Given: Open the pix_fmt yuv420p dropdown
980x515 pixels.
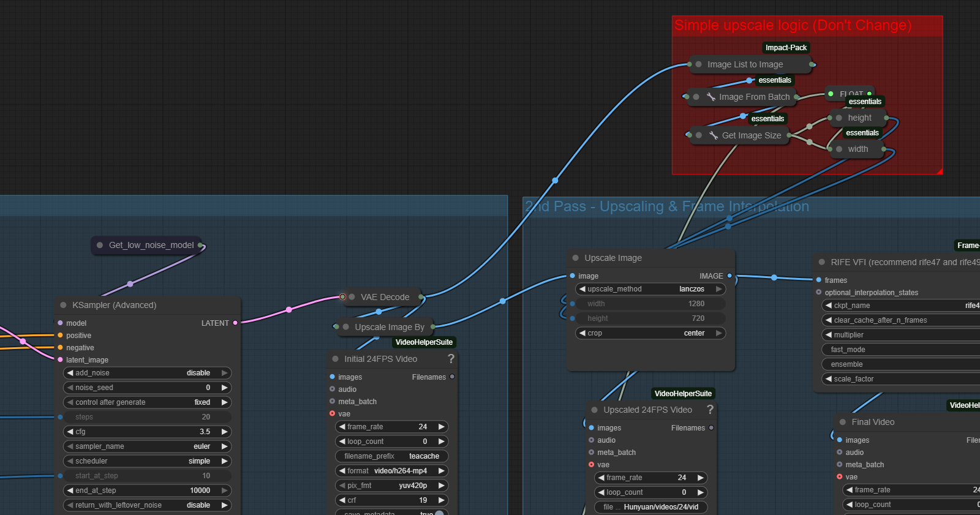Looking at the screenshot, I should pos(392,486).
